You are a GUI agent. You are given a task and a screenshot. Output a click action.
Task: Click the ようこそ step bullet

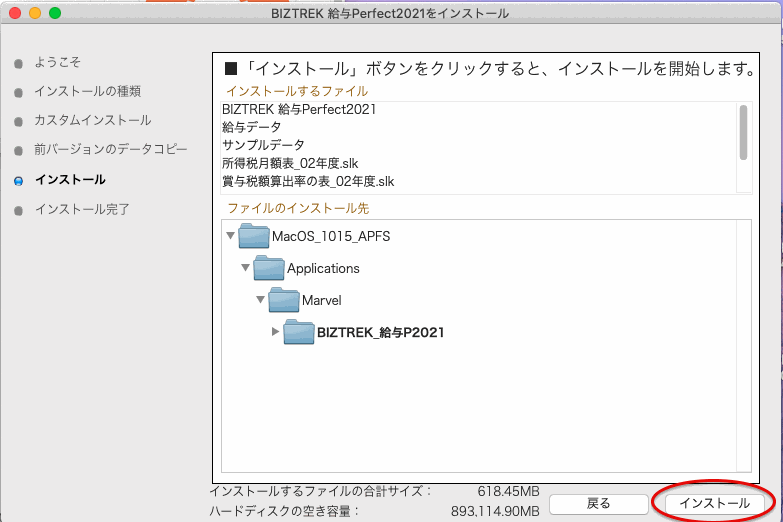pyautogui.click(x=18, y=62)
